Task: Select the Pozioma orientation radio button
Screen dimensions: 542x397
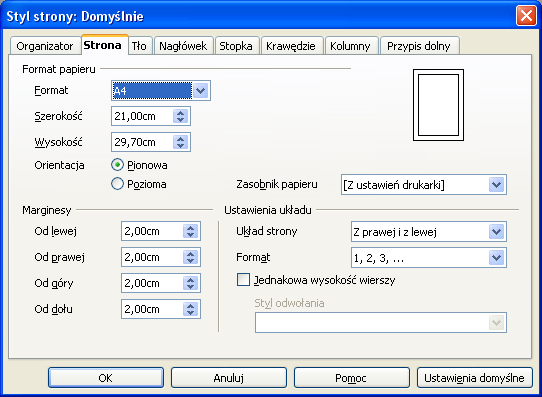Action: coord(118,184)
